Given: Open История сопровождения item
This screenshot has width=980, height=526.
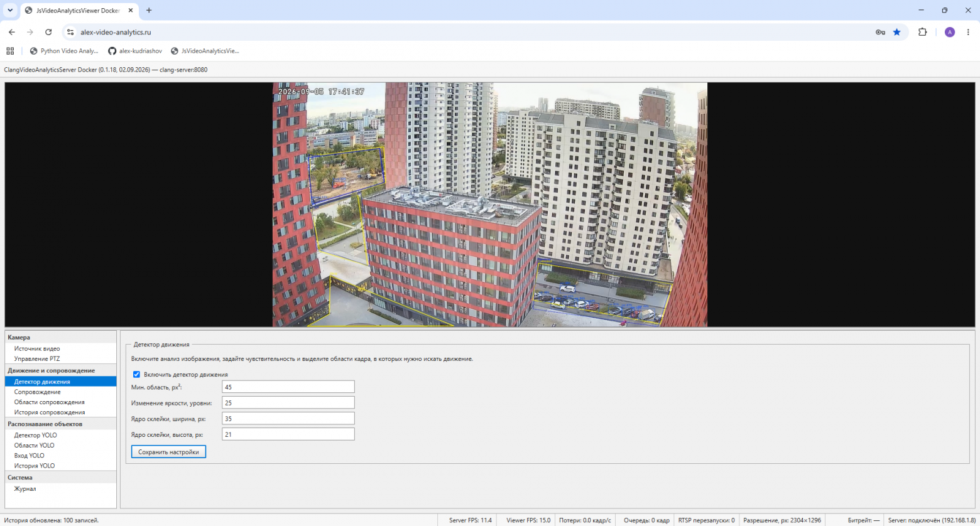Looking at the screenshot, I should tap(60, 412).
